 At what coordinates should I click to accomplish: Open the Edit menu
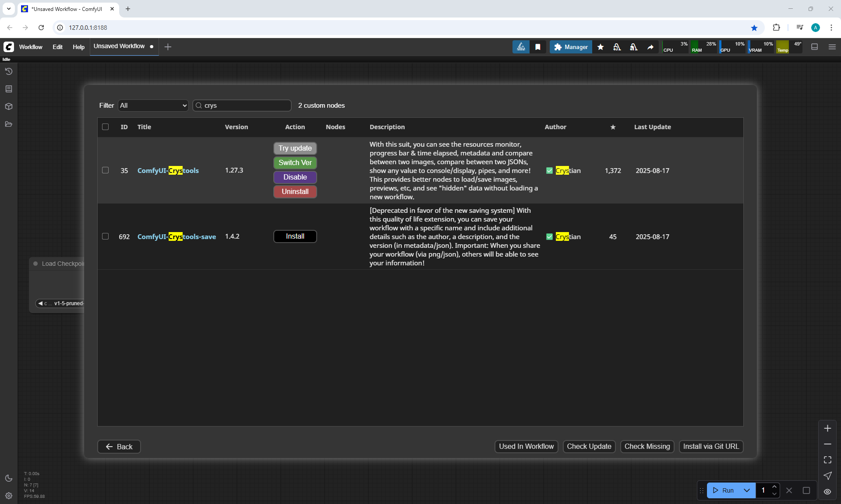coord(57,47)
